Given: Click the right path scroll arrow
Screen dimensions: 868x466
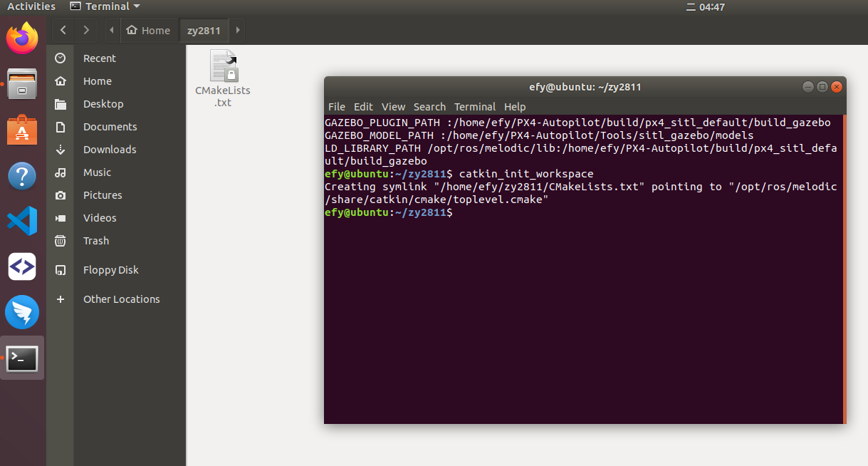Looking at the screenshot, I should tap(237, 31).
